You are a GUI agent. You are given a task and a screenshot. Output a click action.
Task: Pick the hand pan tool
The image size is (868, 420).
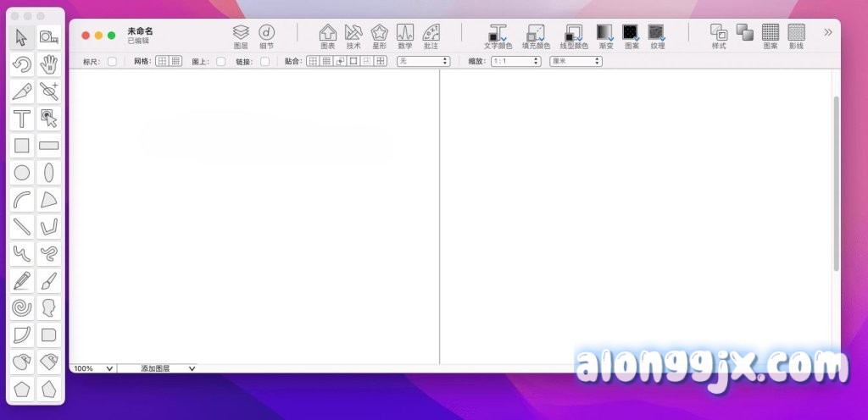pos(48,64)
